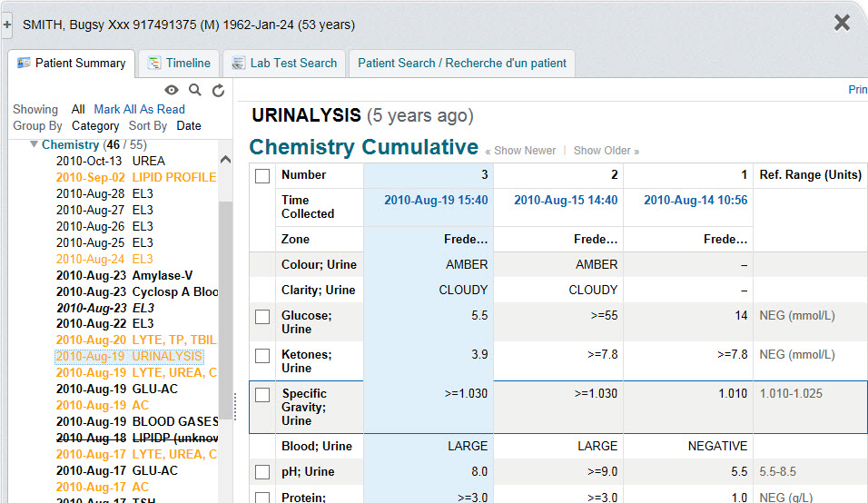Change Group By Category option
Image resolution: width=868 pixels, height=503 pixels.
coord(95,126)
